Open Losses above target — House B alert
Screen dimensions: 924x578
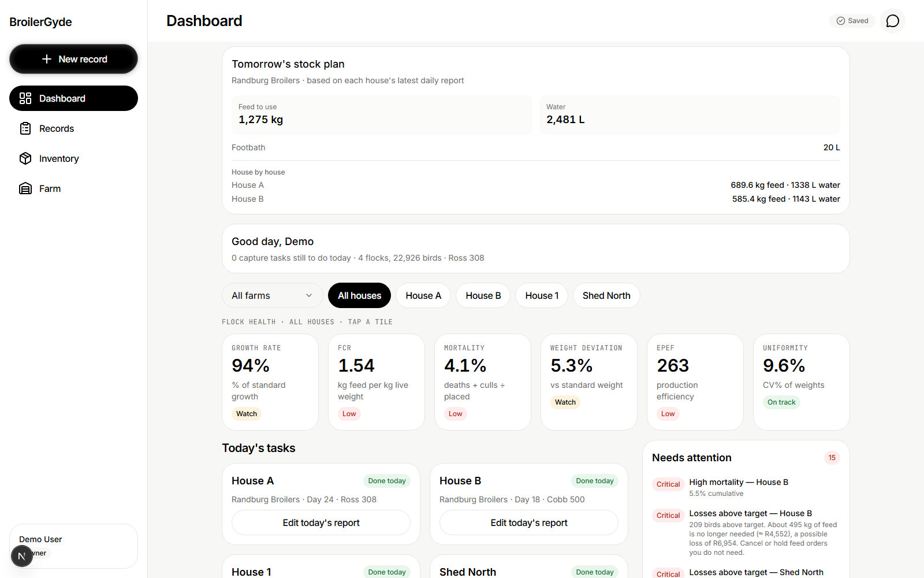[x=746, y=533]
